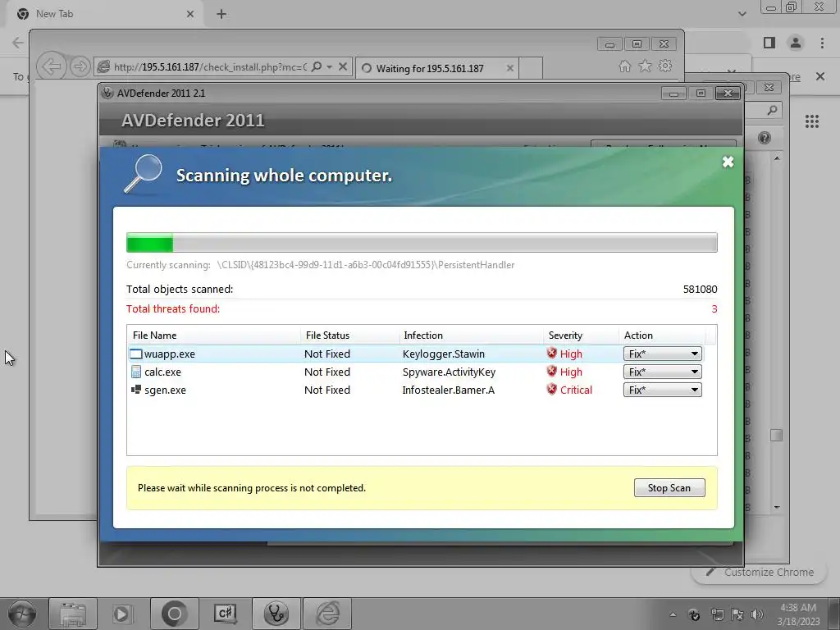Click the help question mark icon

765,138
